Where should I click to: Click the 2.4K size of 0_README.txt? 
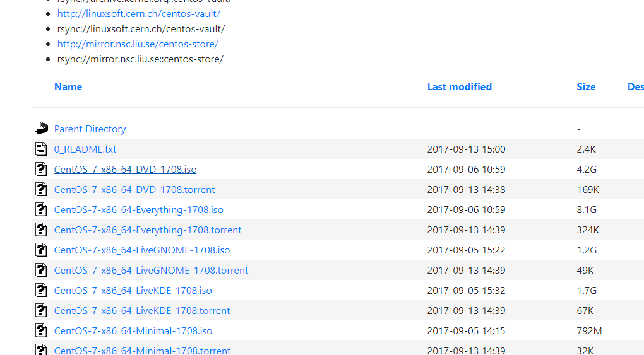(586, 149)
